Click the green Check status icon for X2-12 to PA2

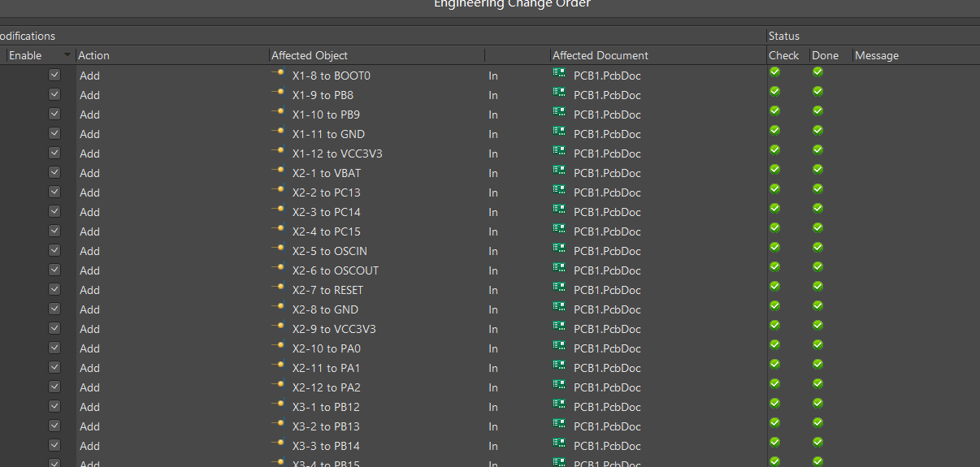pos(774,383)
